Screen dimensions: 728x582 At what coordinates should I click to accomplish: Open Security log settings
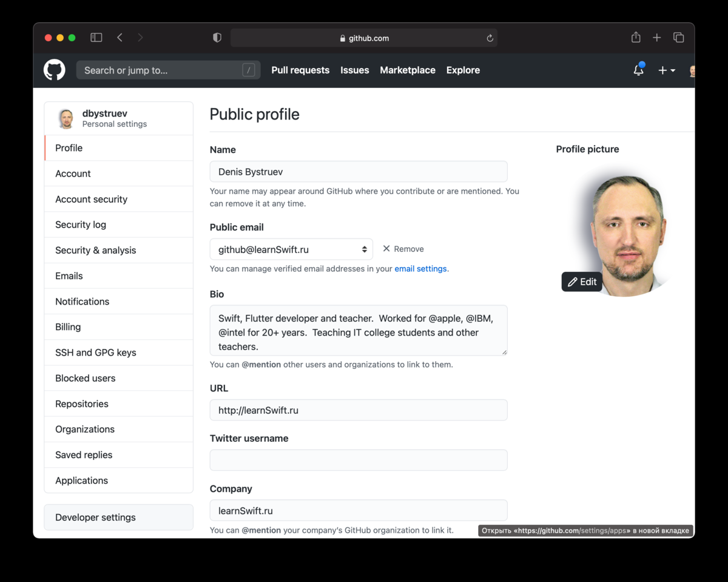(119, 225)
